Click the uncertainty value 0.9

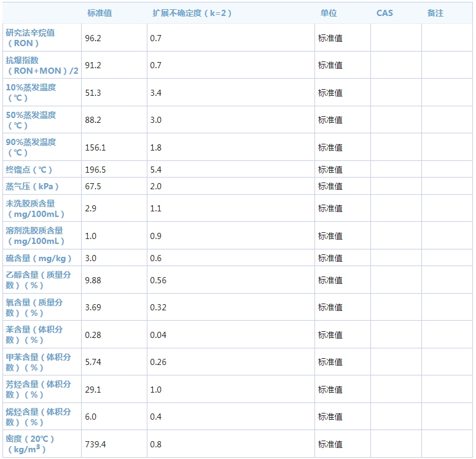(x=156, y=236)
